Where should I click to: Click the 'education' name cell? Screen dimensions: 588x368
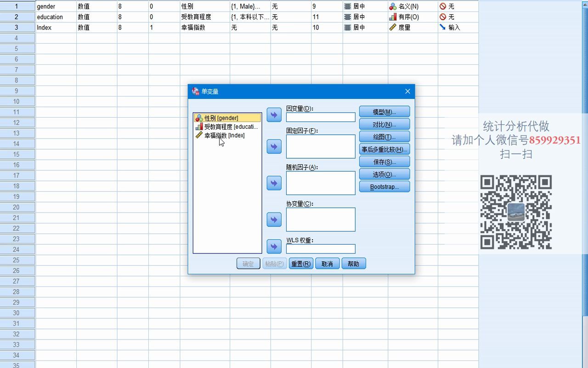tap(56, 17)
